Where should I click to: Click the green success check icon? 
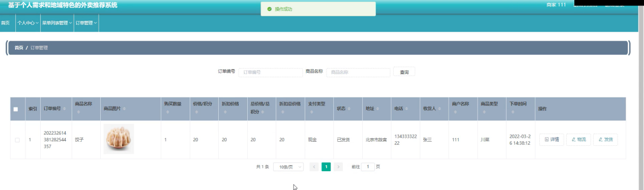click(270, 9)
